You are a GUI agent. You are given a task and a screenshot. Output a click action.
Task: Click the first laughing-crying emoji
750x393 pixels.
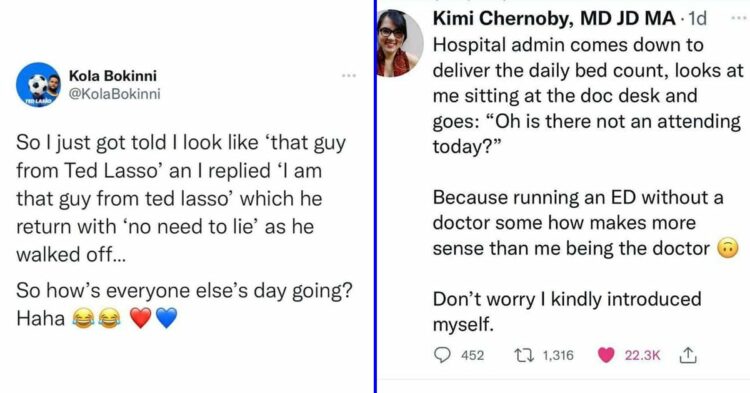click(x=83, y=318)
